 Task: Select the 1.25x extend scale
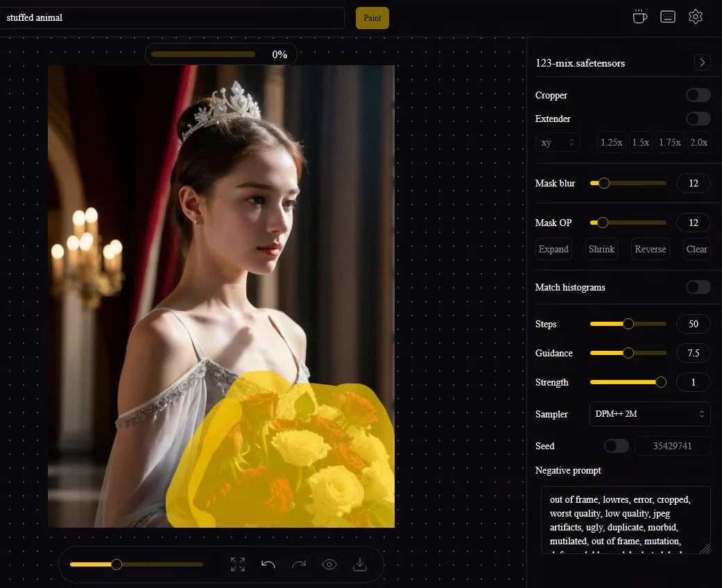[x=612, y=142]
